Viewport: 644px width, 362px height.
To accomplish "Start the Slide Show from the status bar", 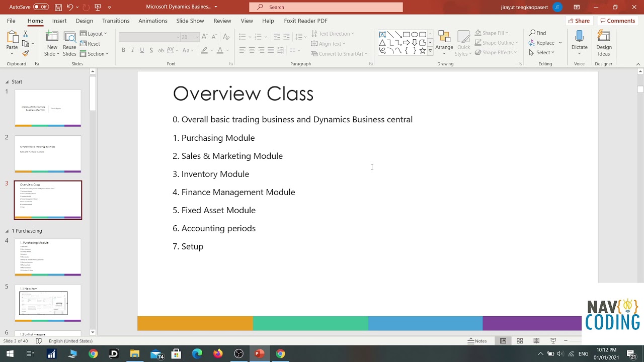I will click(x=553, y=341).
